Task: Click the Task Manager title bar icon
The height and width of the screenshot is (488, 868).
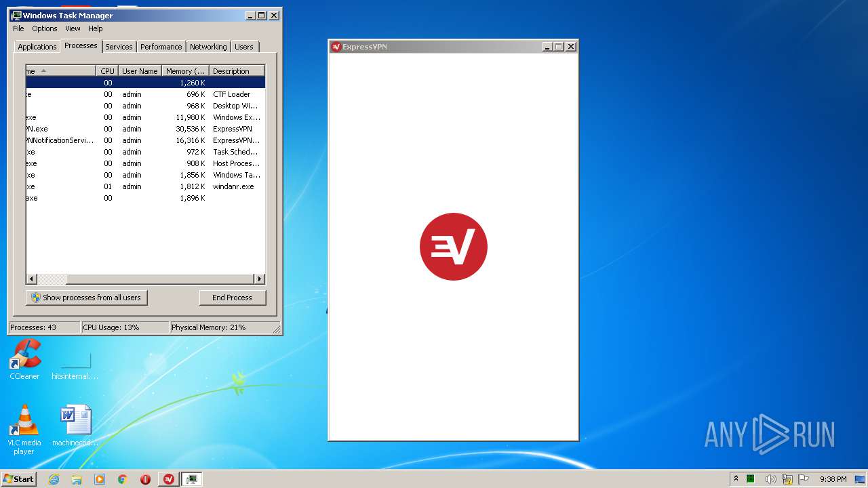Action: point(16,15)
